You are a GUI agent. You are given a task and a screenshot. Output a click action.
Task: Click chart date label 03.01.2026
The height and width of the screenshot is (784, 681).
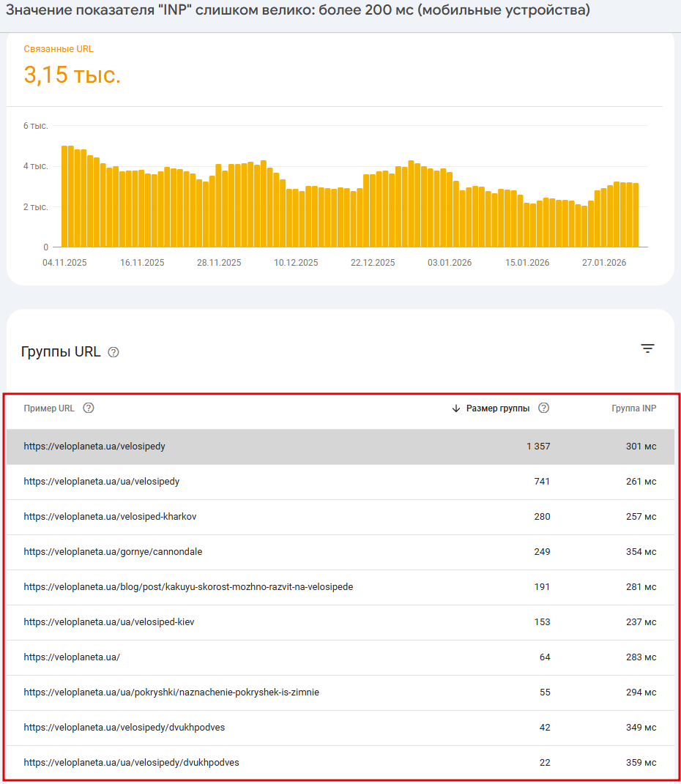pyautogui.click(x=450, y=263)
